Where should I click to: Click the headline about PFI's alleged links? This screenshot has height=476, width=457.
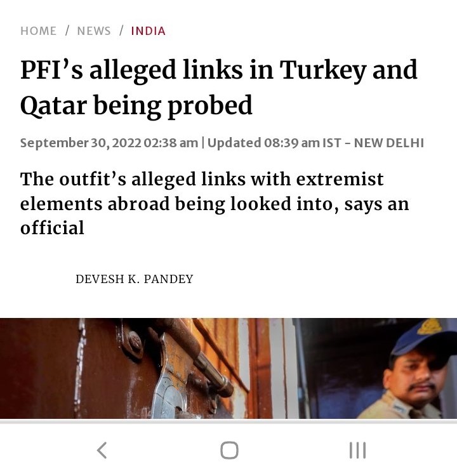pyautogui.click(x=218, y=88)
